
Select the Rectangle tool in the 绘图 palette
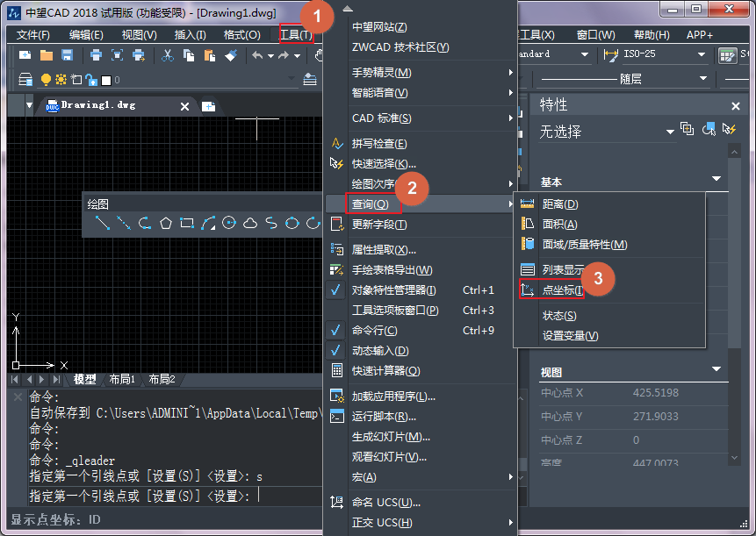(x=188, y=222)
